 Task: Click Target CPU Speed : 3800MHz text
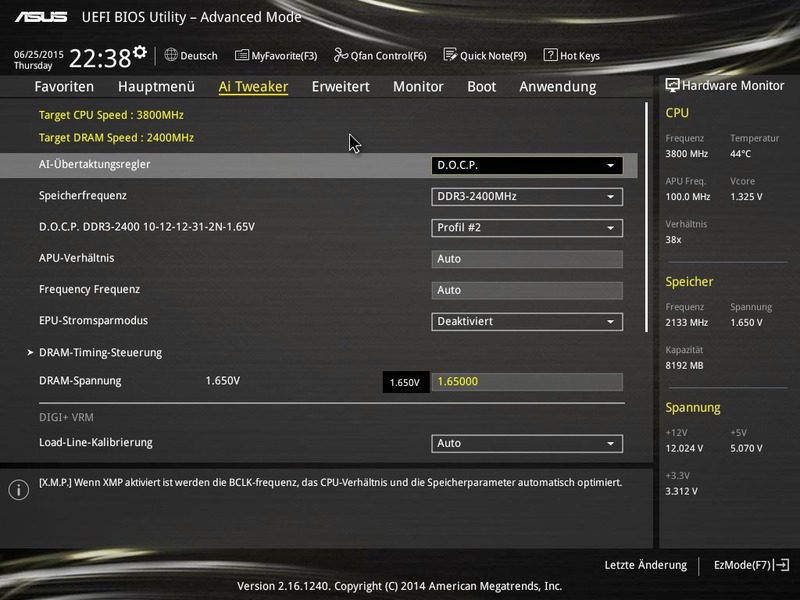click(111, 115)
